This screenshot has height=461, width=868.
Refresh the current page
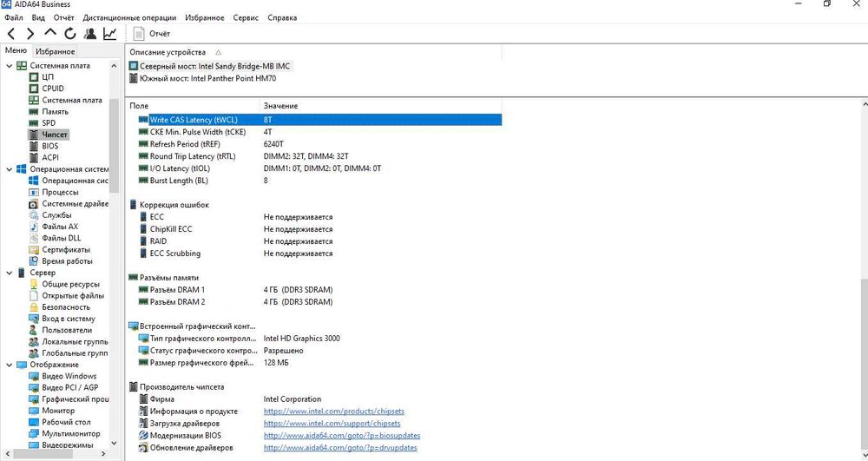click(x=69, y=34)
